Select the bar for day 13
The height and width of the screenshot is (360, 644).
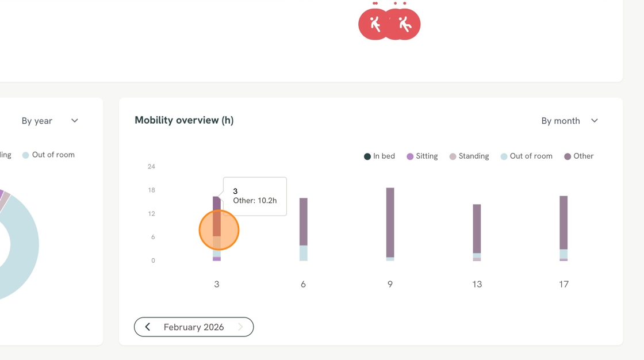[x=477, y=232]
